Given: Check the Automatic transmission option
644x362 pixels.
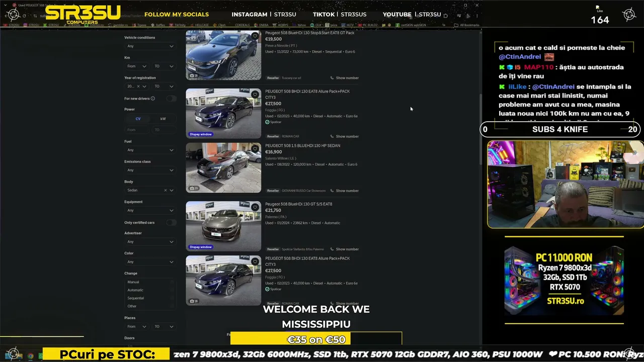Looking at the screenshot, I should (x=172, y=290).
